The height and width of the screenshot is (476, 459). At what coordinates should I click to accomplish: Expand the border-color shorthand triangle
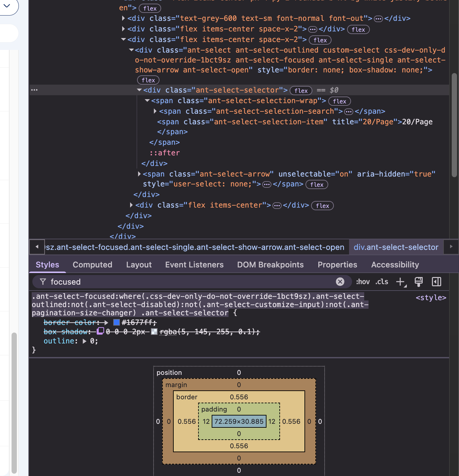click(106, 322)
